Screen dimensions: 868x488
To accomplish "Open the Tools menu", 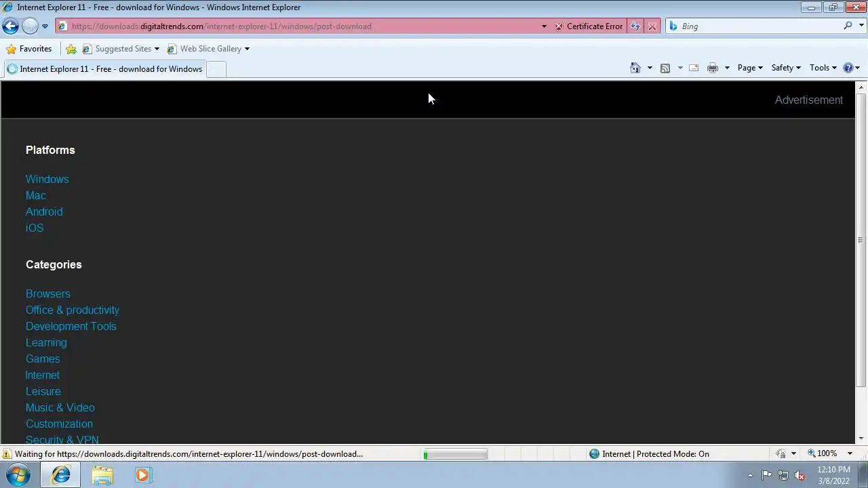I will click(823, 68).
